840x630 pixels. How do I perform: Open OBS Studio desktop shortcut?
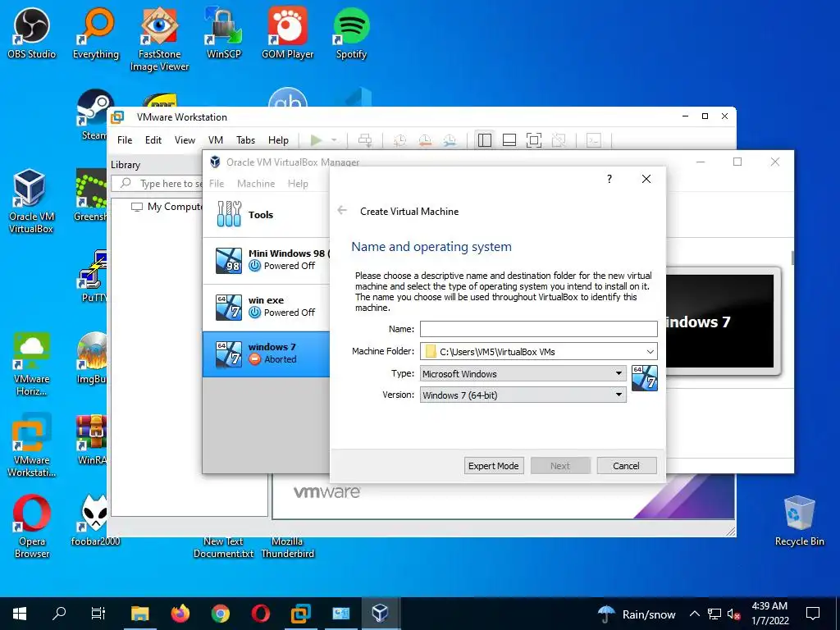tap(32, 33)
